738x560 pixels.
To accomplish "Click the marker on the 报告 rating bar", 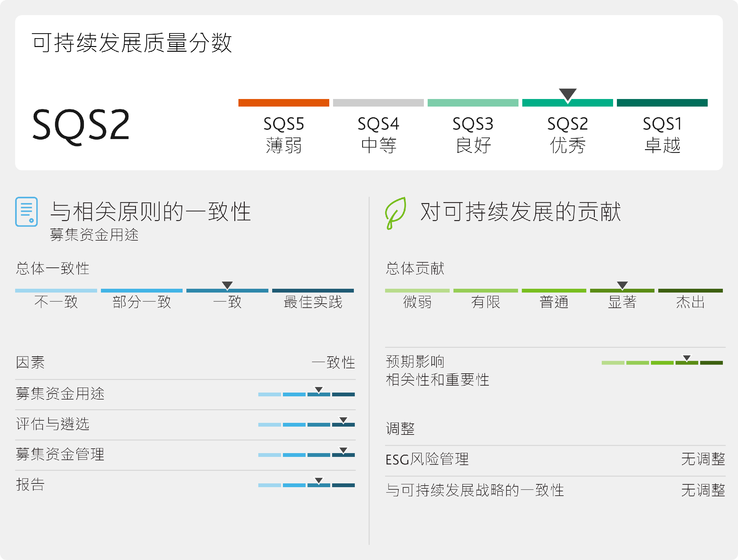I will [319, 481].
